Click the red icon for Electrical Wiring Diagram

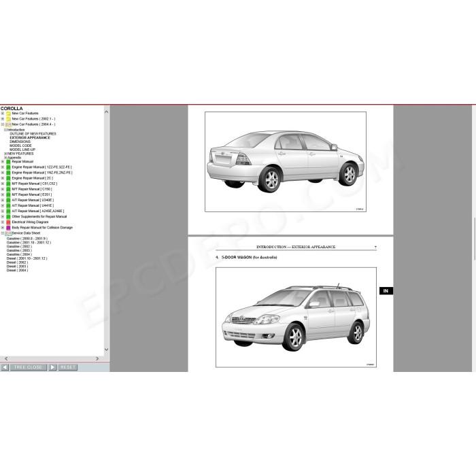(8, 222)
